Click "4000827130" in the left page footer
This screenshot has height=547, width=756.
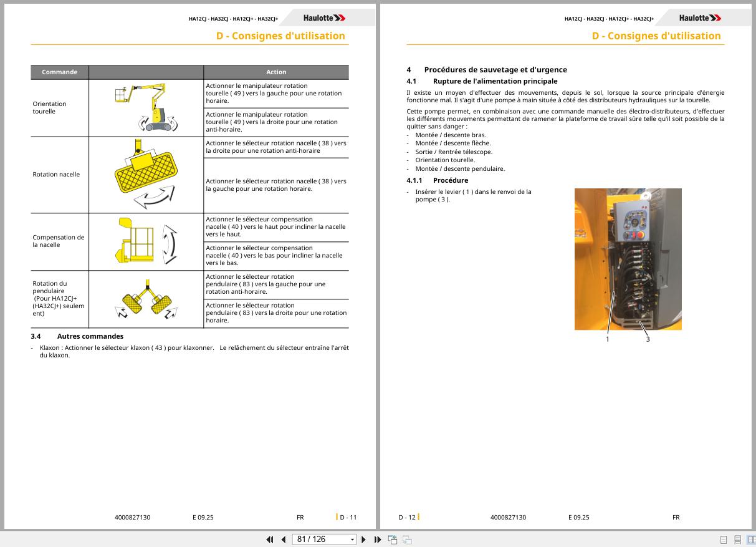(x=133, y=517)
